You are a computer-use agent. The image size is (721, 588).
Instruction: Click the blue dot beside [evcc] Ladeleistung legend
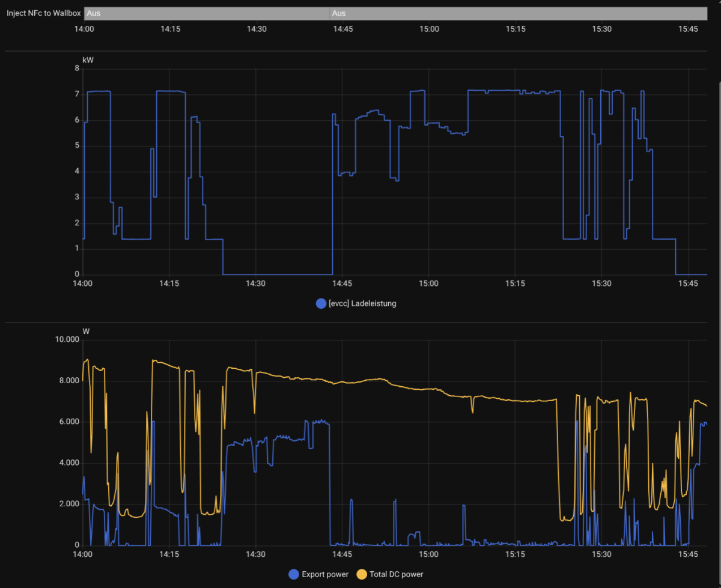321,303
